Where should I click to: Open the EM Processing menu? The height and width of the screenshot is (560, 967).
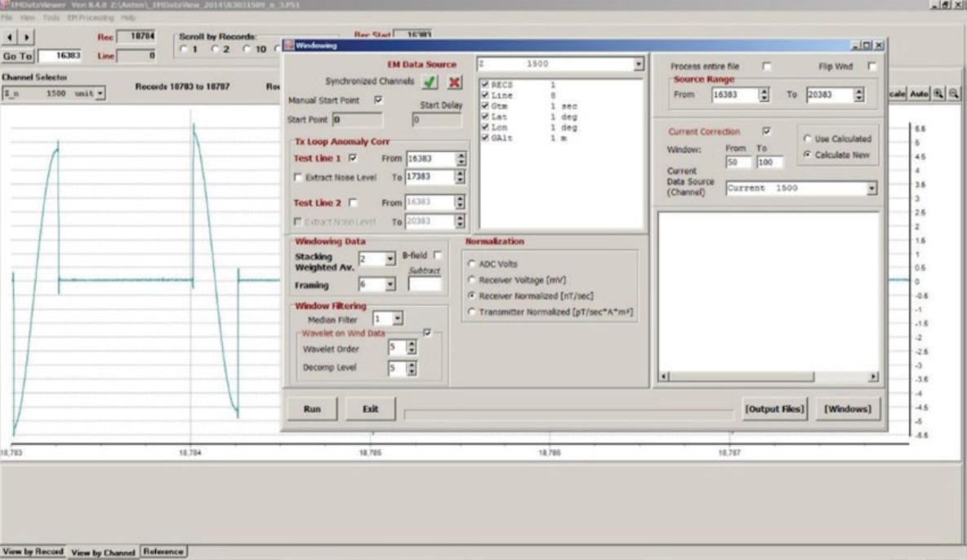coord(90,17)
